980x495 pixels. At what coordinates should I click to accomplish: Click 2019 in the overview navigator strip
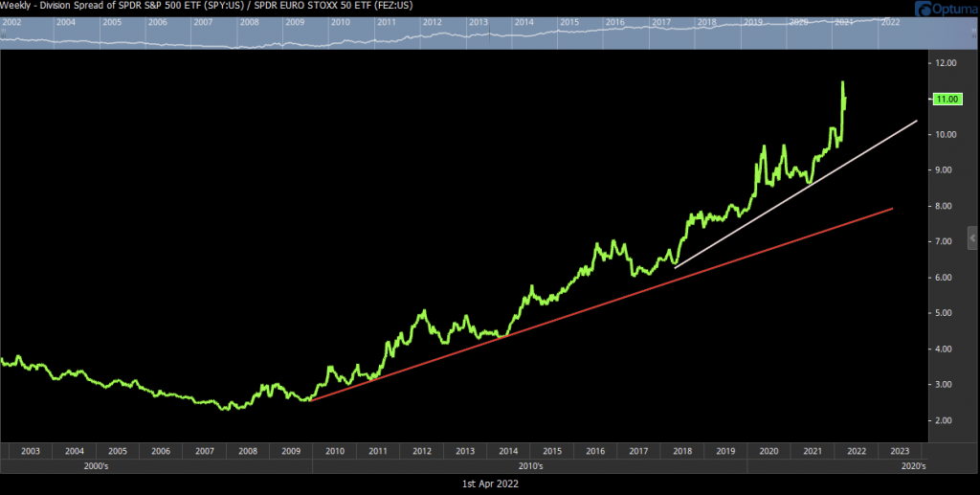point(752,22)
